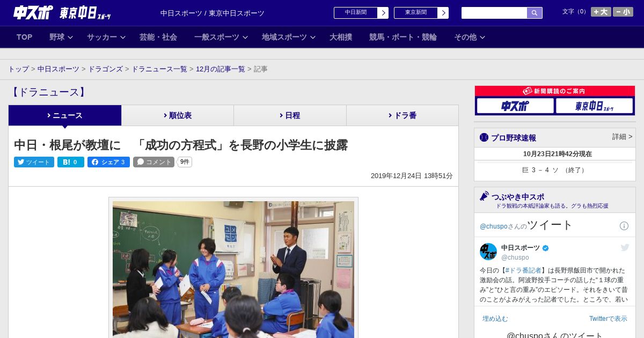Open 競馬・ボート・競輪 section
The width and height of the screenshot is (644, 338).
pyautogui.click(x=403, y=37)
